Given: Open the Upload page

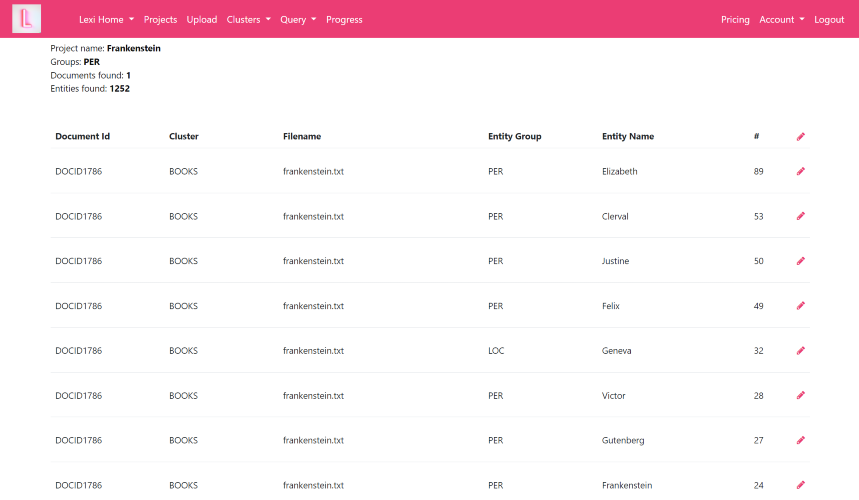Looking at the screenshot, I should pos(202,20).
